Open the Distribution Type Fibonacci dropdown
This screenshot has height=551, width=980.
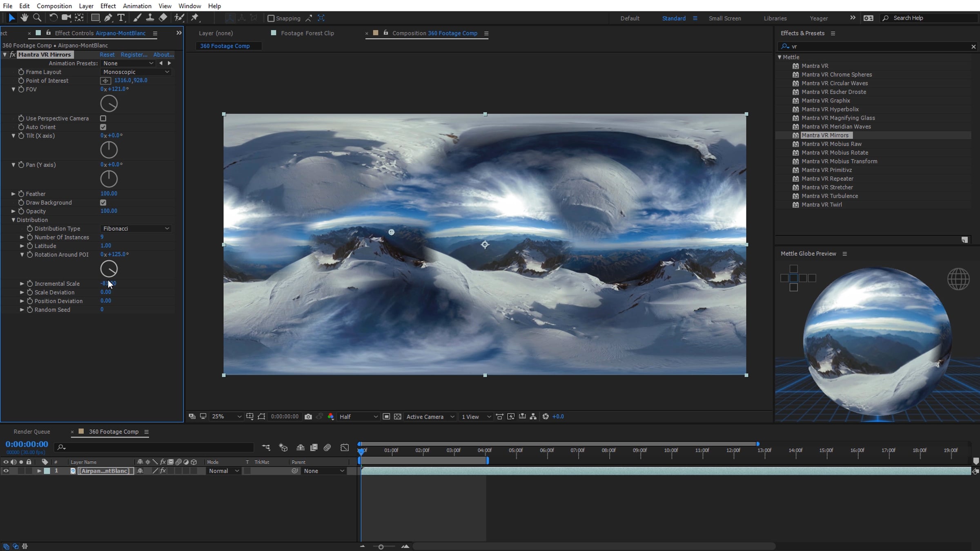(x=136, y=229)
